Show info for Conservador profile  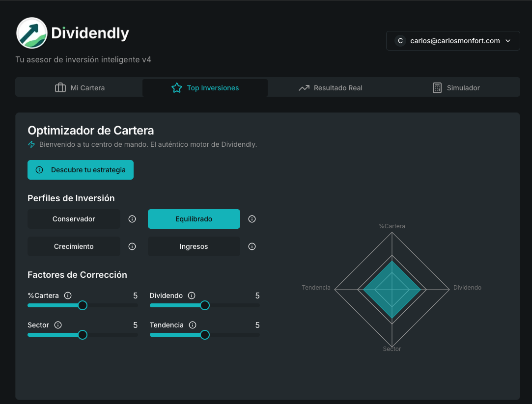(x=132, y=219)
